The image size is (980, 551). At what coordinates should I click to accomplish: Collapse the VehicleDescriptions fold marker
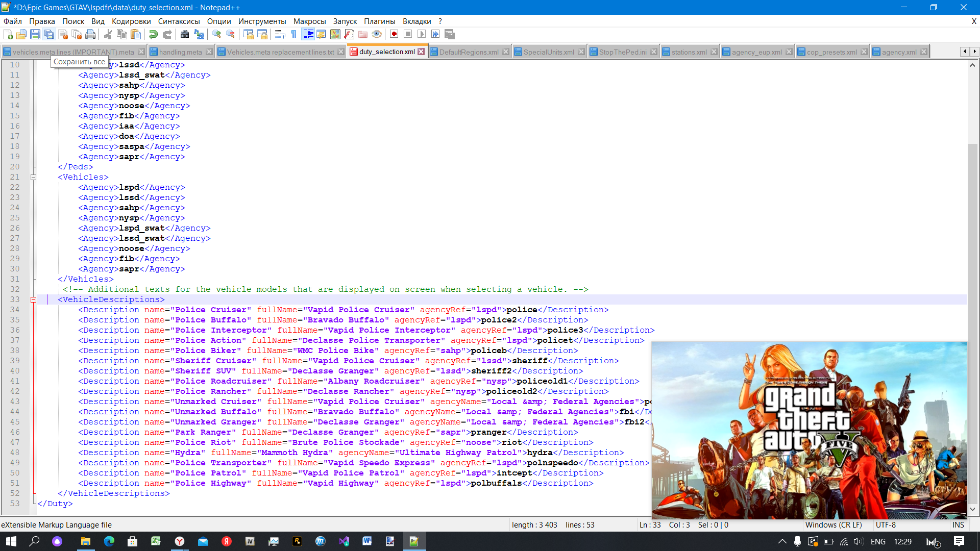tap(34, 299)
